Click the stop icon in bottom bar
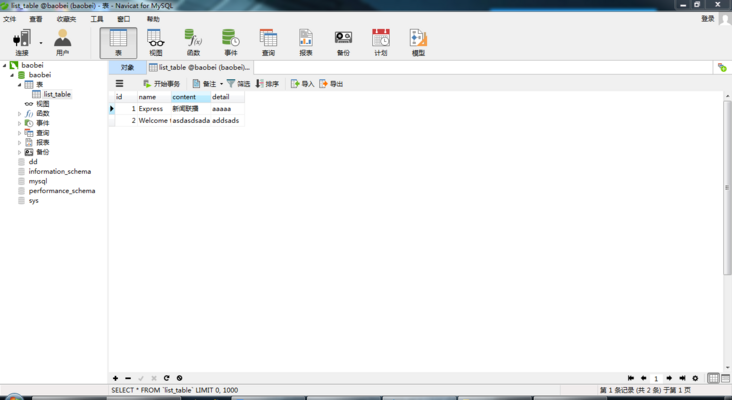 179,378
